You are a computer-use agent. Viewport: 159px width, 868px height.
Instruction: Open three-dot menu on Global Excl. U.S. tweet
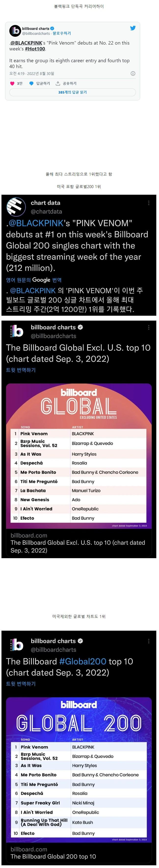click(x=148, y=327)
